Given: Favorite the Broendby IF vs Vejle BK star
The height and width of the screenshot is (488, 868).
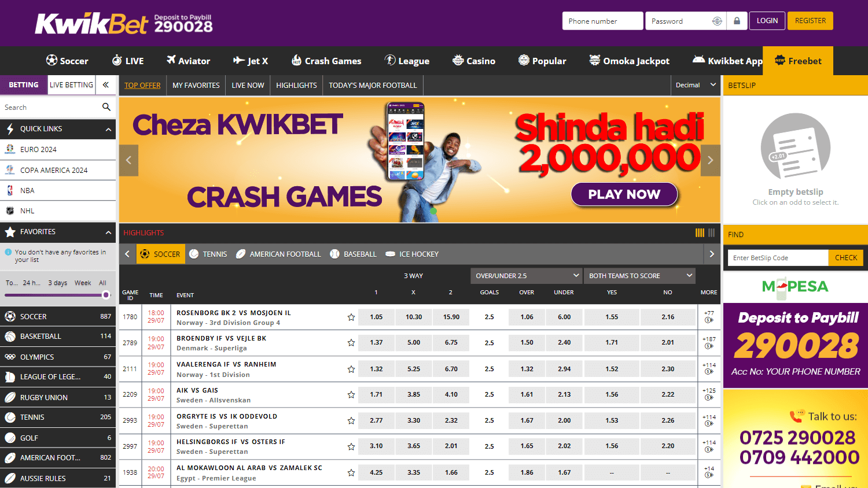Looking at the screenshot, I should click(x=351, y=343).
